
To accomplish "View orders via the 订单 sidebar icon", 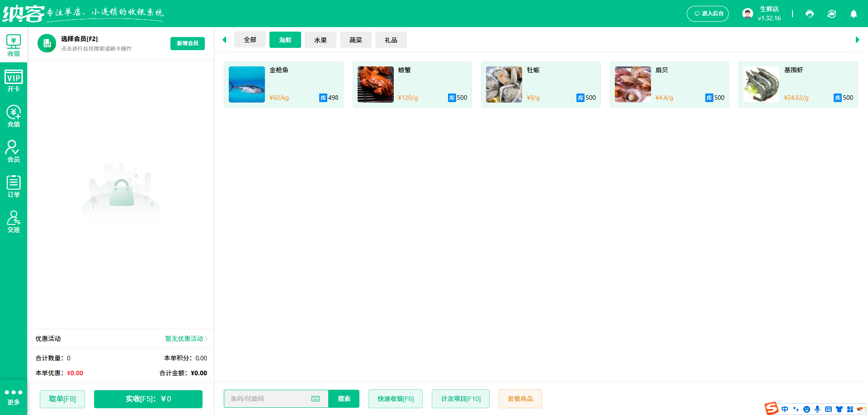I will point(14,186).
